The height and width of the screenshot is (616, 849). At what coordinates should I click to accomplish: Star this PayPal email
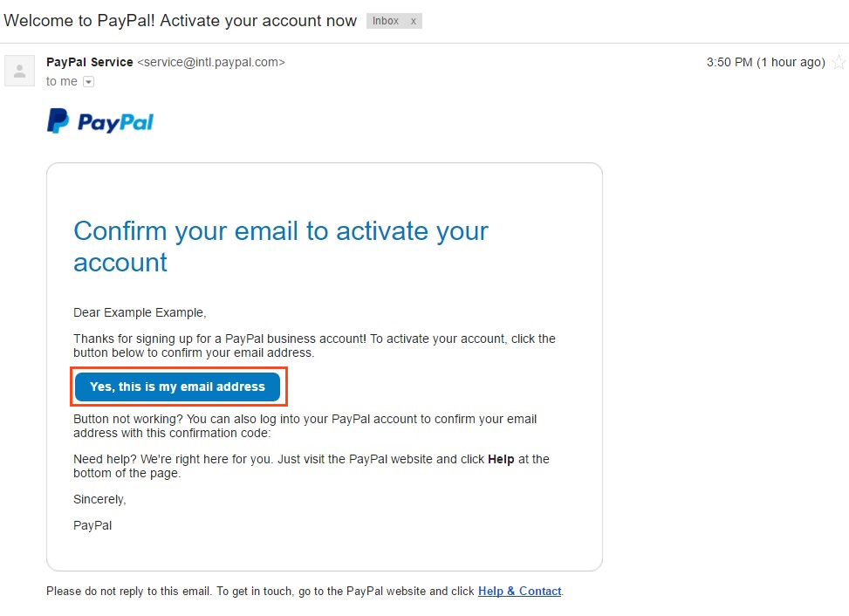839,63
